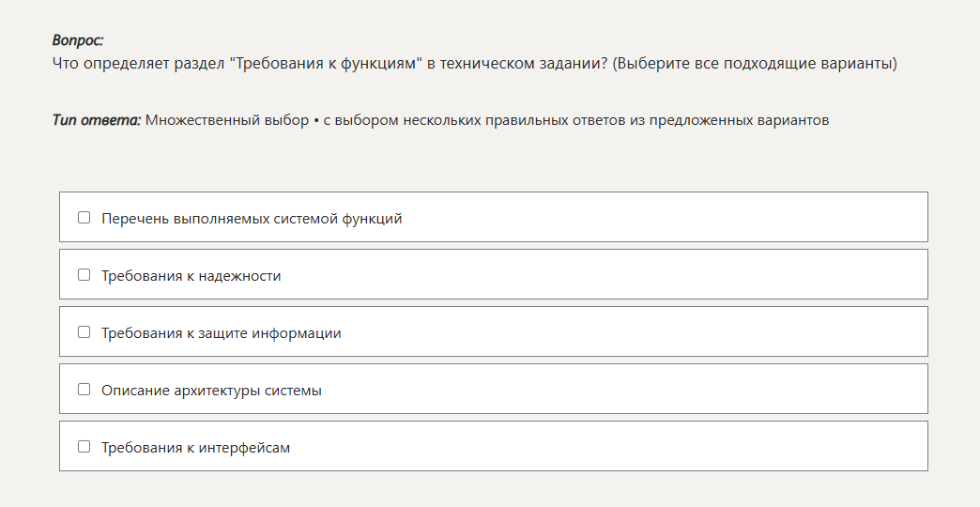Click the 'Требования к надежности' answer label

191,276
